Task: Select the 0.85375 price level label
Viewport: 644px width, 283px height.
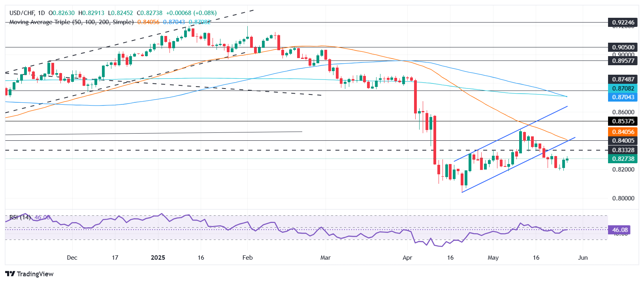Action: [x=623, y=121]
